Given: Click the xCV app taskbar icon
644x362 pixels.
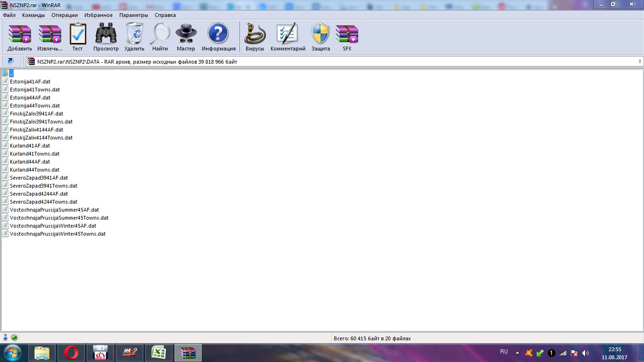Looking at the screenshot, I should click(x=100, y=353).
